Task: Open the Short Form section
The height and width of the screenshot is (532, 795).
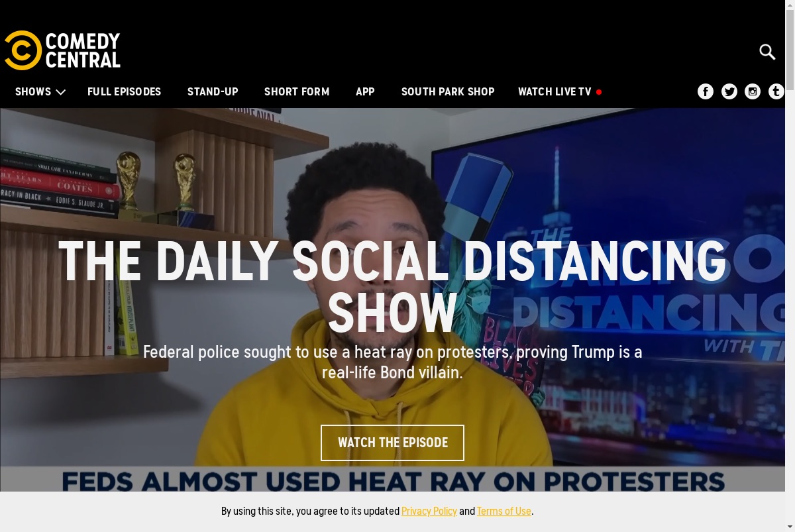Action: pyautogui.click(x=297, y=91)
